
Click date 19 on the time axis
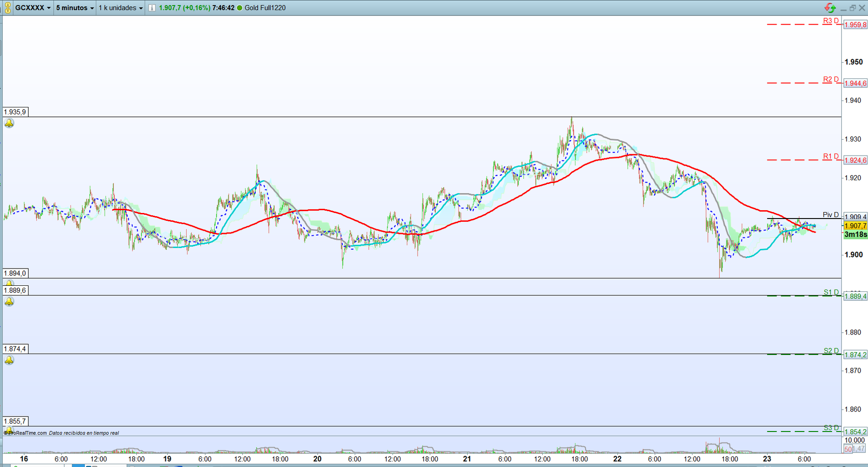167,459
